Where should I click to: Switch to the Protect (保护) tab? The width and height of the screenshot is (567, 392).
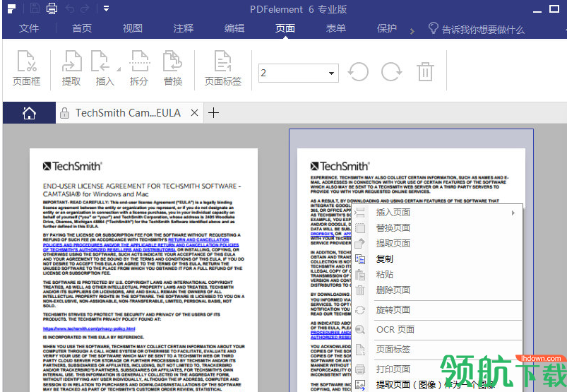[387, 28]
